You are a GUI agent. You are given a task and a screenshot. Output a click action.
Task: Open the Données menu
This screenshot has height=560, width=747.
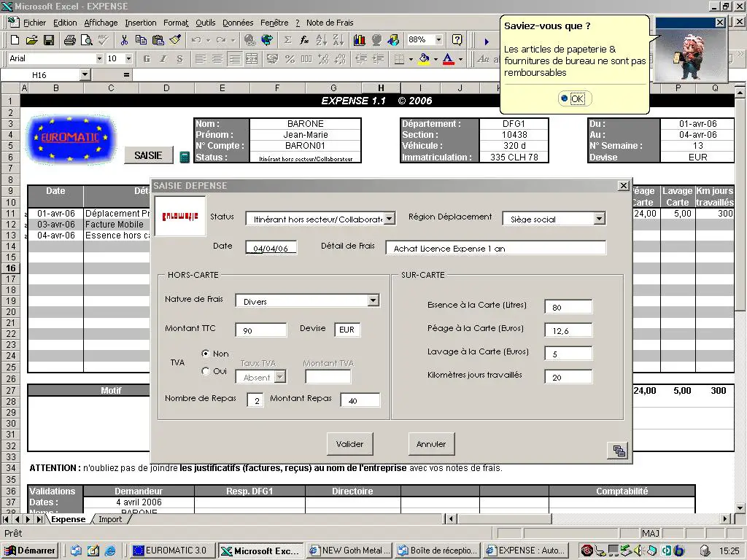(x=238, y=23)
